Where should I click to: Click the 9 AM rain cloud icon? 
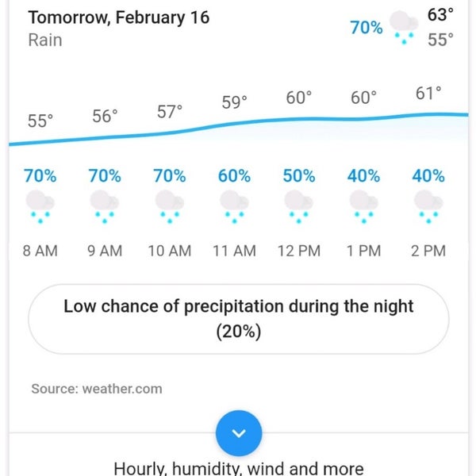click(105, 204)
